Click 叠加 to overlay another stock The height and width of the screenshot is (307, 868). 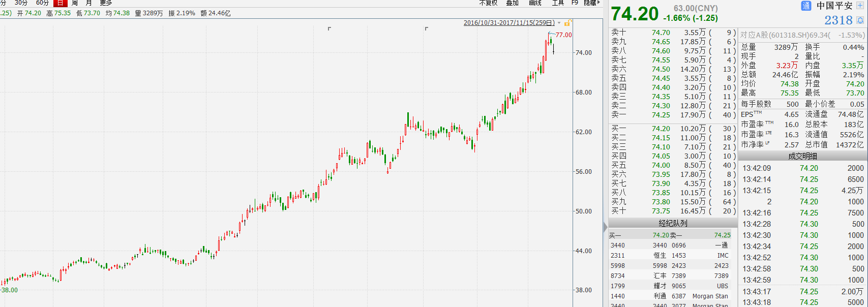tap(512, 3)
